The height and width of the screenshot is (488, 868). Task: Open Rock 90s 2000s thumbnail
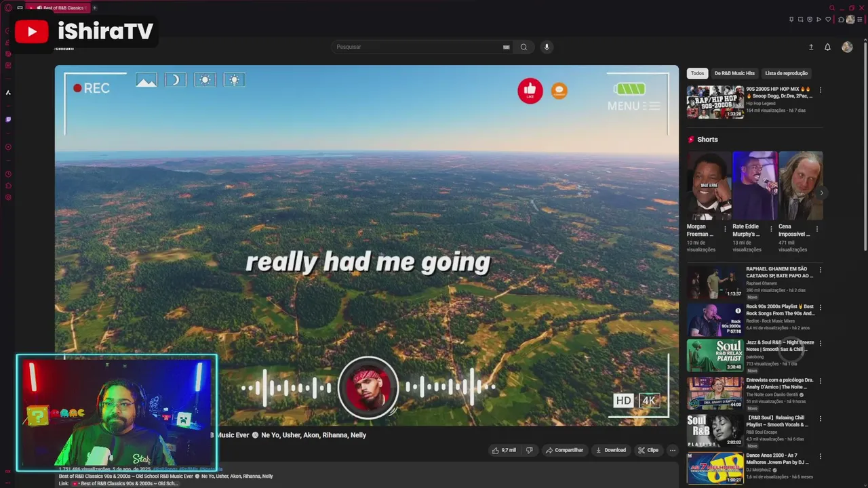click(x=715, y=319)
